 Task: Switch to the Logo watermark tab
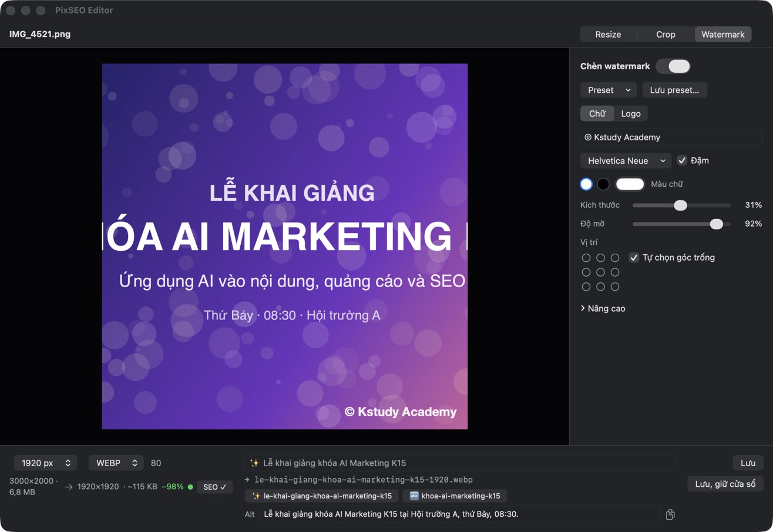click(631, 113)
